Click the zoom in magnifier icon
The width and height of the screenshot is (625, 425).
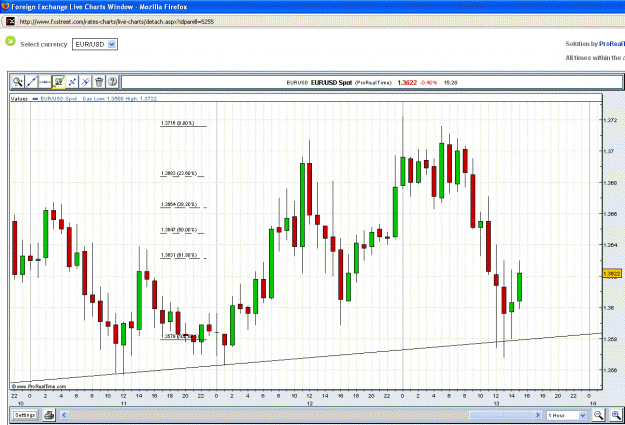pos(616,415)
